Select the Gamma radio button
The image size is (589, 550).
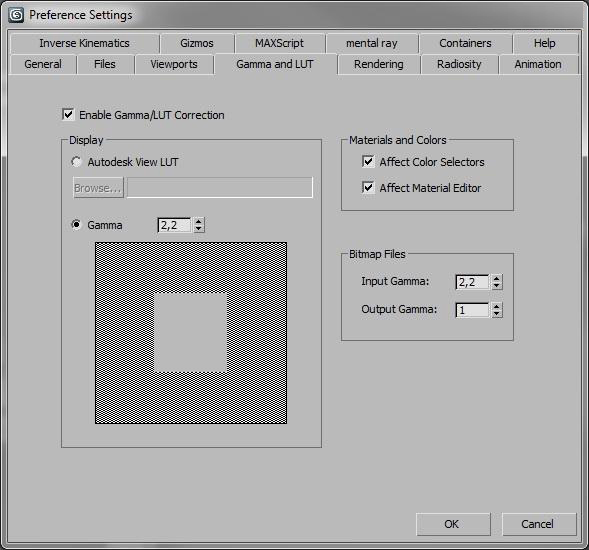(x=76, y=225)
